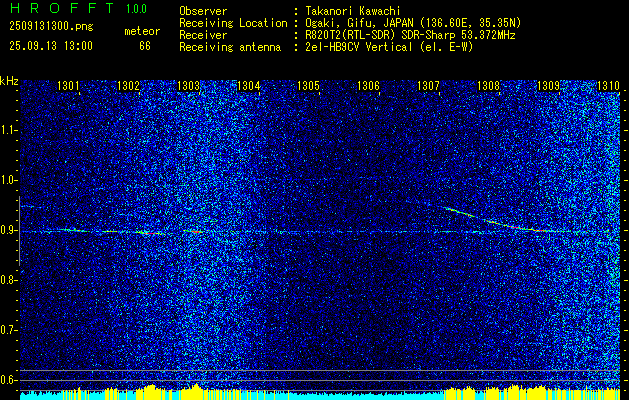Click the meteor count value 66
The image size is (629, 400).
tap(145, 46)
